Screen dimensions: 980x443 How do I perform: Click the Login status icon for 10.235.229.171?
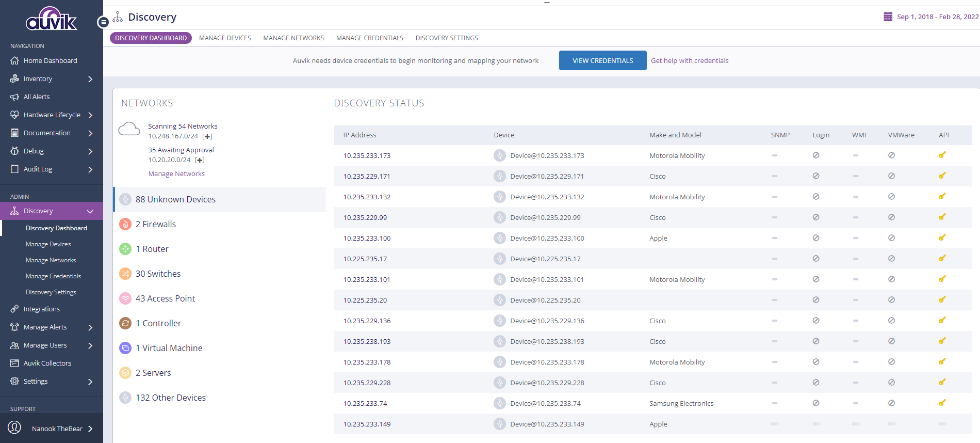pos(816,176)
